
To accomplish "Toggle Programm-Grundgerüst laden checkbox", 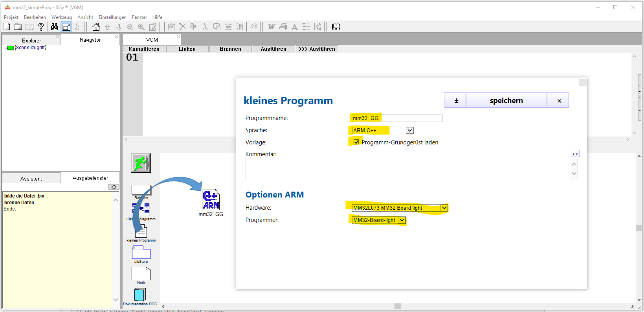I will click(356, 142).
